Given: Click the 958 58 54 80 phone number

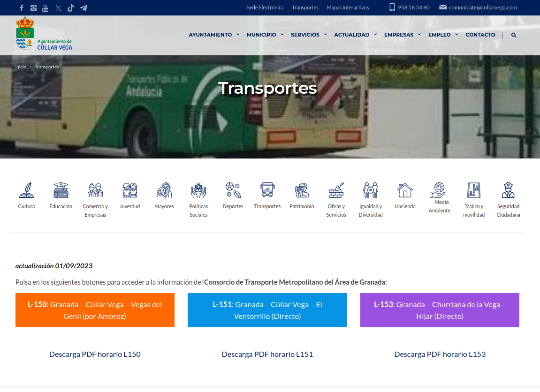Looking at the screenshot, I should [x=414, y=8].
